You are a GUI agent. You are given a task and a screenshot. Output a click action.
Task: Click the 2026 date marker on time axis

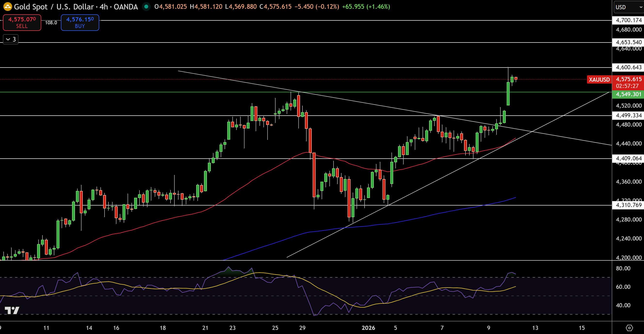click(x=368, y=328)
